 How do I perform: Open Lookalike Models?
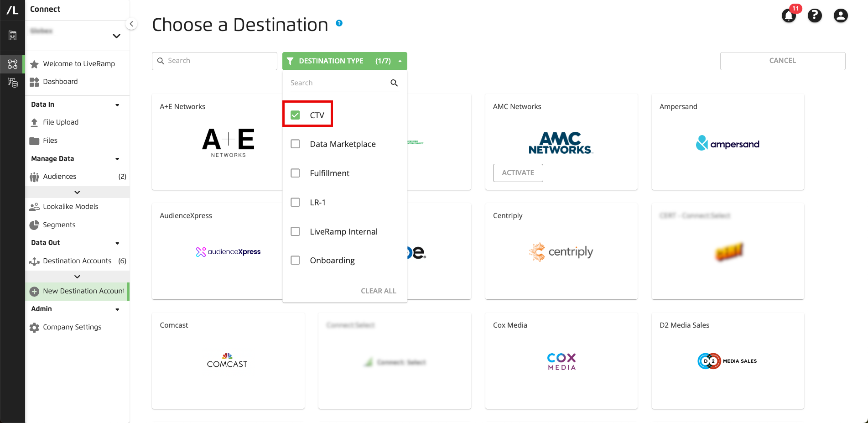[x=71, y=207]
